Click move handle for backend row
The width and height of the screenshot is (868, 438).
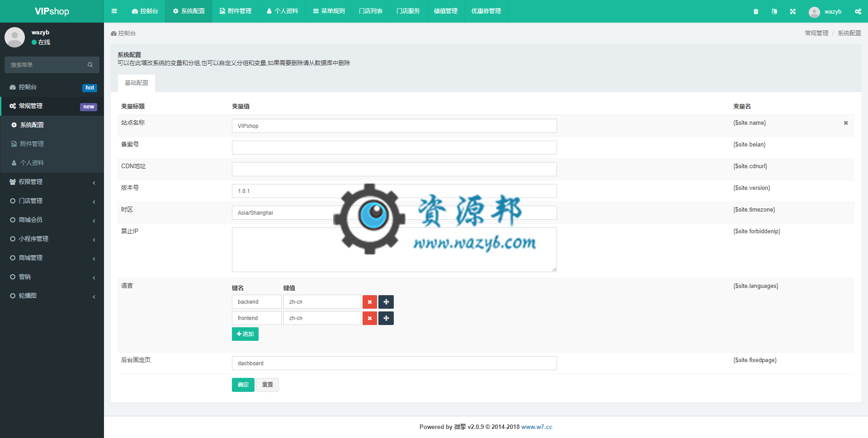(x=386, y=302)
